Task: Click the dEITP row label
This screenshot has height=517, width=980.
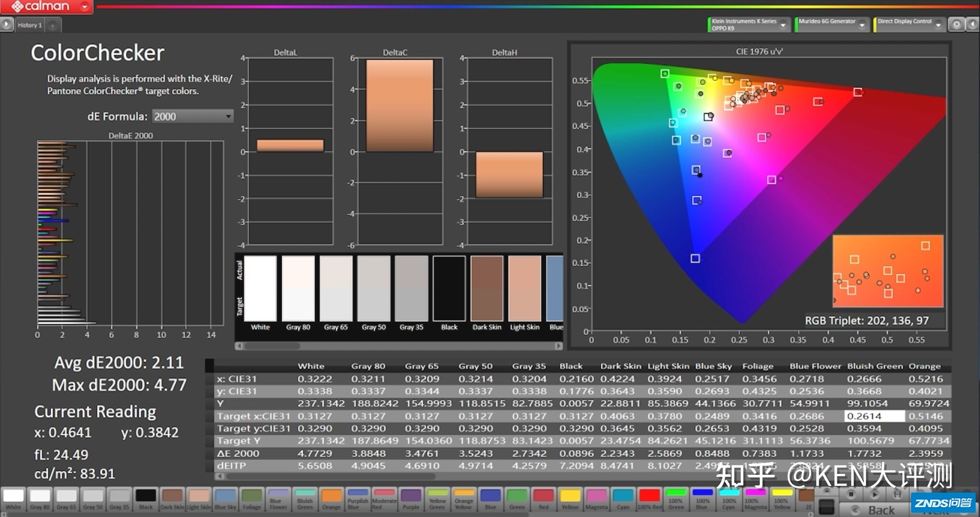Action: coord(231,466)
